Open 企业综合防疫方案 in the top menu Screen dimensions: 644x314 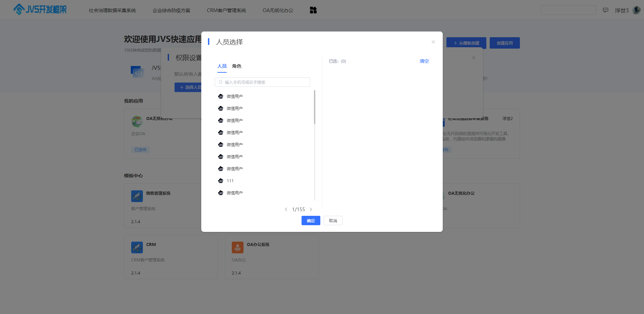click(x=171, y=10)
